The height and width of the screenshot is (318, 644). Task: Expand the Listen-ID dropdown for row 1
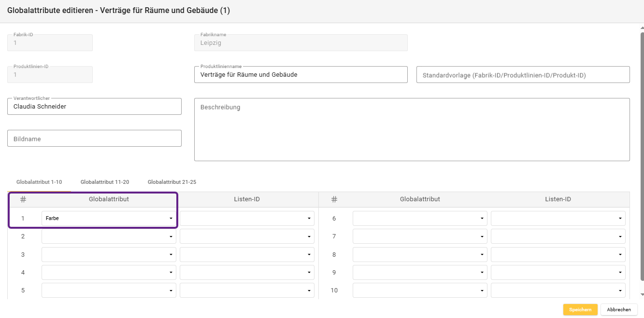[247, 219]
